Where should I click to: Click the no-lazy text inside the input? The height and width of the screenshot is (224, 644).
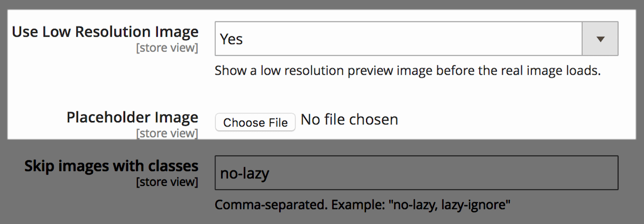coord(245,174)
